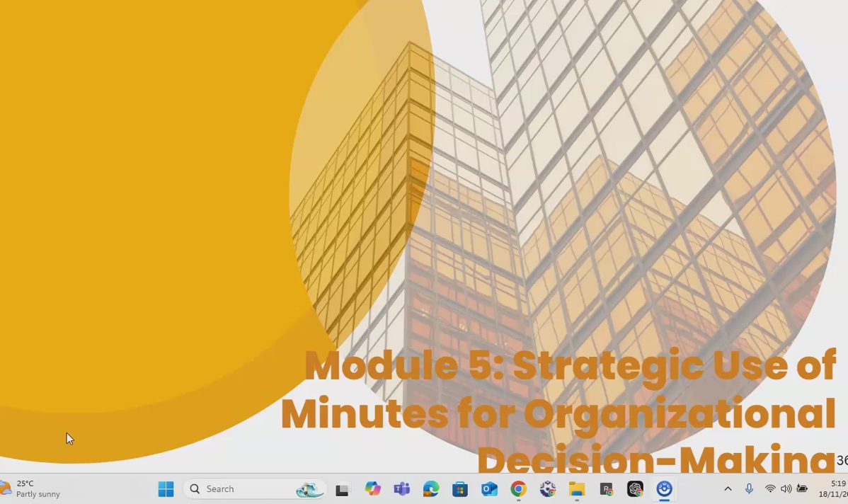
Task: Launch Microsoft Copilot from the taskbar
Action: pyautogui.click(x=372, y=489)
